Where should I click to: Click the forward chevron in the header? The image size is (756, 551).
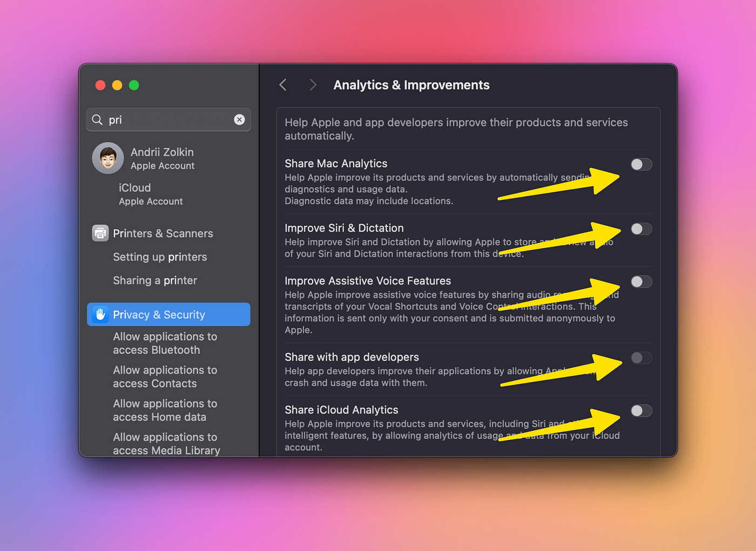click(313, 85)
